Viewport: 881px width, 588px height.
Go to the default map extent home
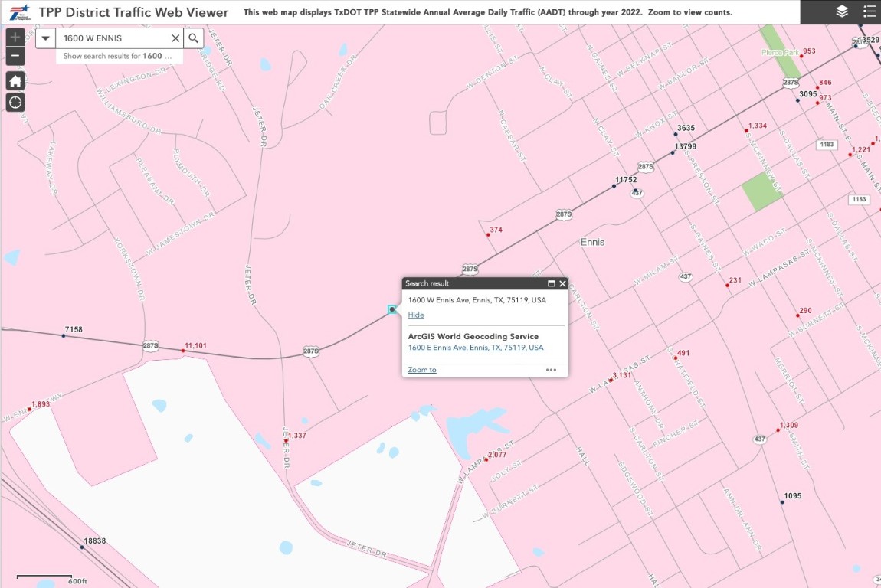click(x=15, y=81)
